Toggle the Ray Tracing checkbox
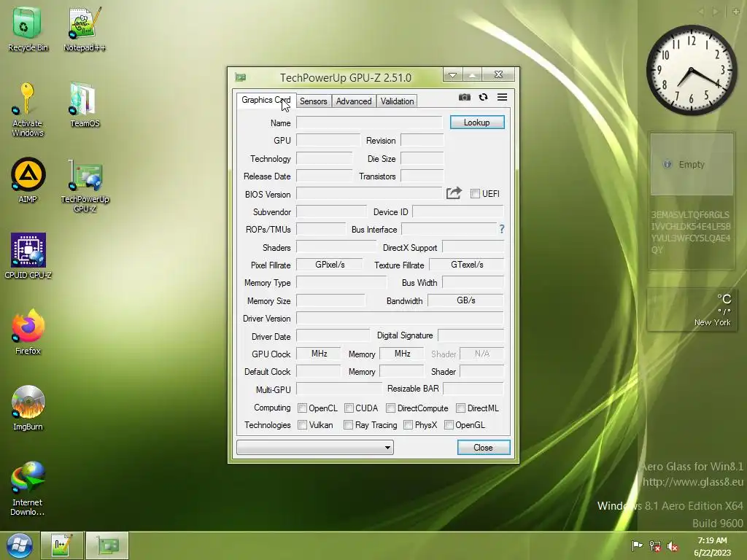The height and width of the screenshot is (560, 747). tap(348, 425)
